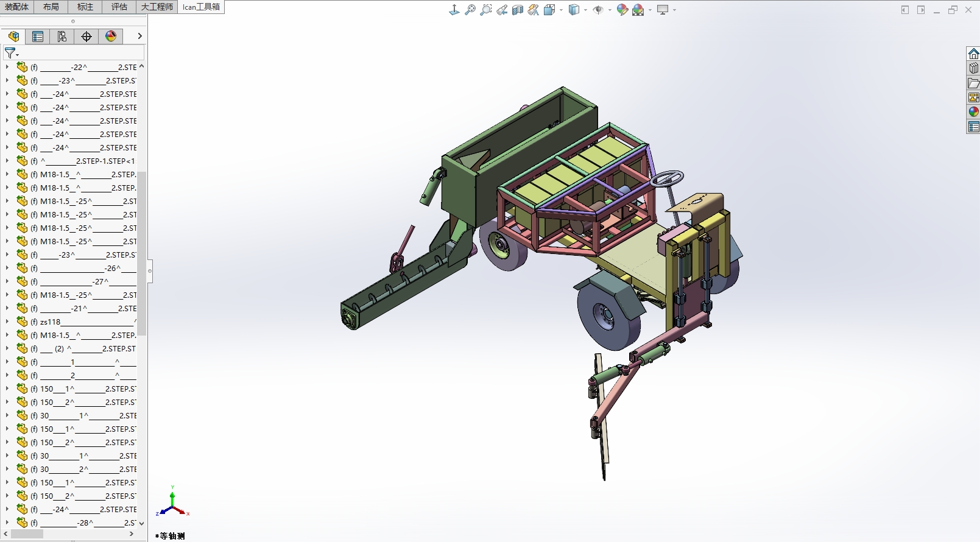The image size is (980, 542).
Task: Click the zs118 component icon
Action: coord(22,322)
